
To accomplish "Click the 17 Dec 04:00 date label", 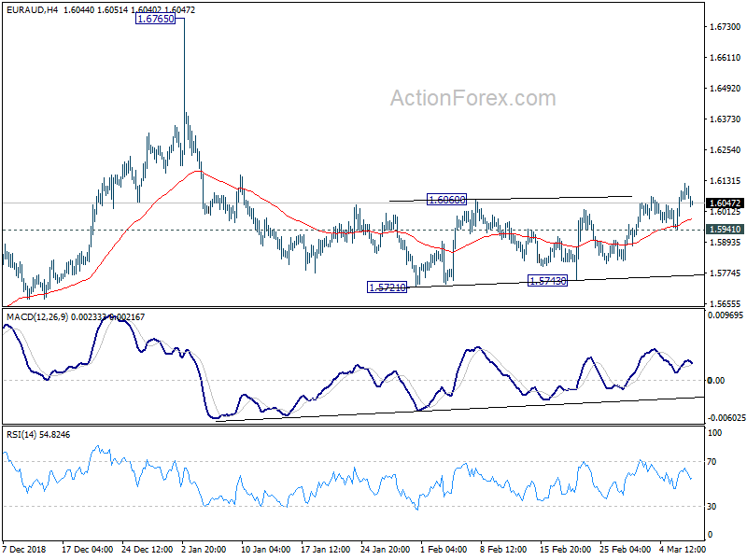I will pos(88,550).
